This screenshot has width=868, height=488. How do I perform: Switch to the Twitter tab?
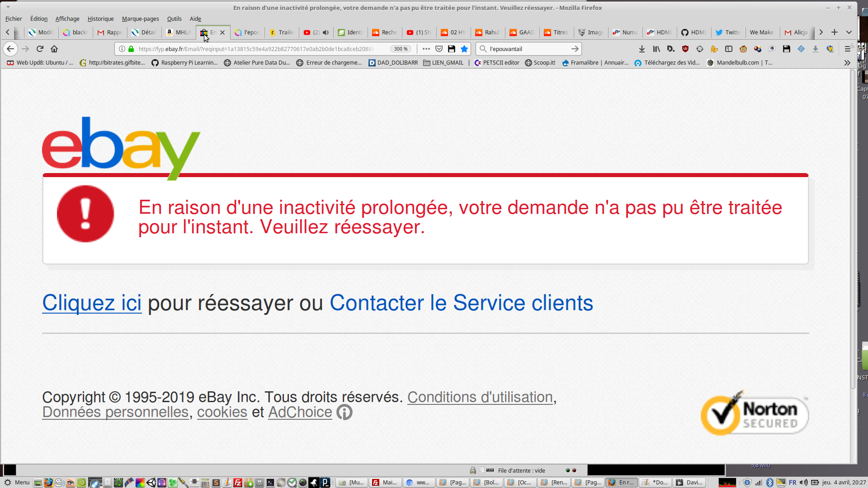(x=728, y=33)
